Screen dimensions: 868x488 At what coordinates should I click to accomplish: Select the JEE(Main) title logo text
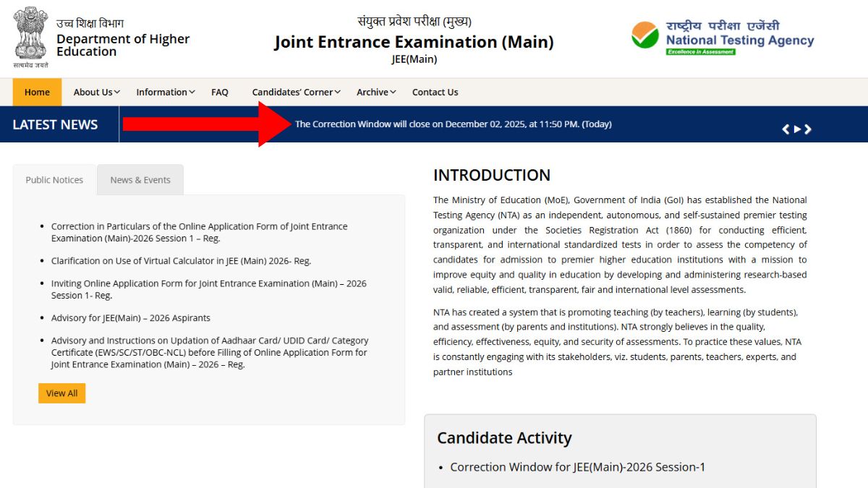(414, 42)
